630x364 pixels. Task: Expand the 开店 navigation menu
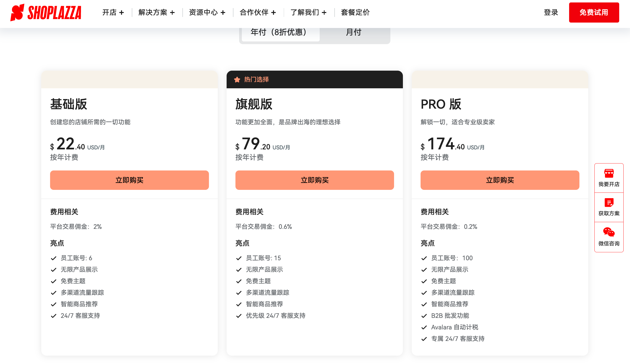click(113, 13)
